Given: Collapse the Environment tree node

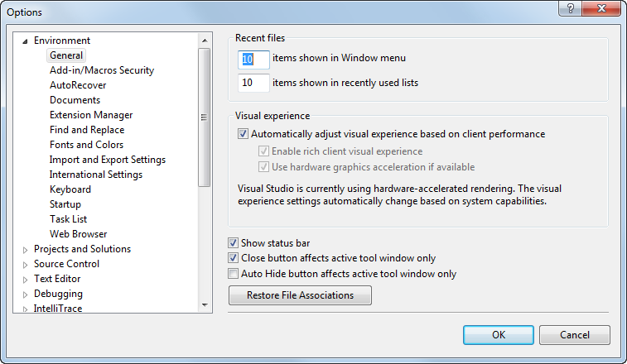Looking at the screenshot, I should pyautogui.click(x=25, y=41).
